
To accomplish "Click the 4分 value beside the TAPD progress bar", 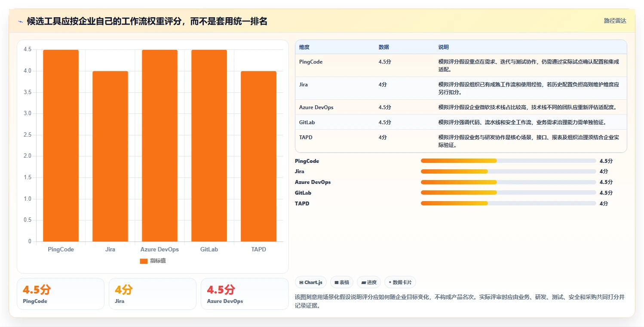I will [604, 204].
